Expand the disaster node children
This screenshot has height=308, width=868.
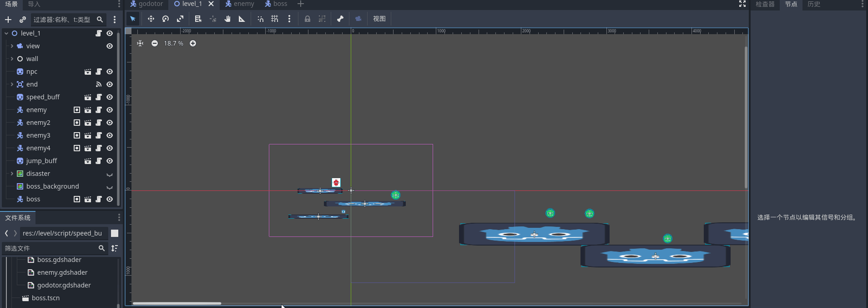pyautogui.click(x=12, y=174)
